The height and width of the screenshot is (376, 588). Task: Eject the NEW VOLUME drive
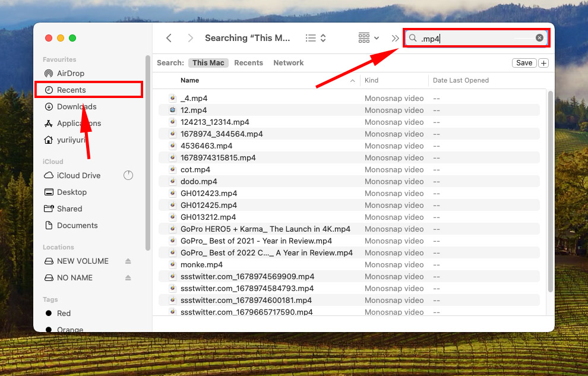coord(127,261)
